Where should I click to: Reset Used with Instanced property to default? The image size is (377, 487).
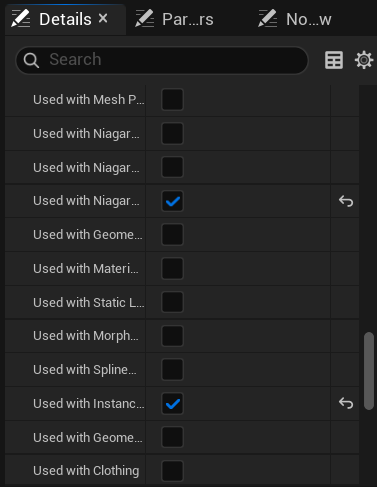(346, 403)
